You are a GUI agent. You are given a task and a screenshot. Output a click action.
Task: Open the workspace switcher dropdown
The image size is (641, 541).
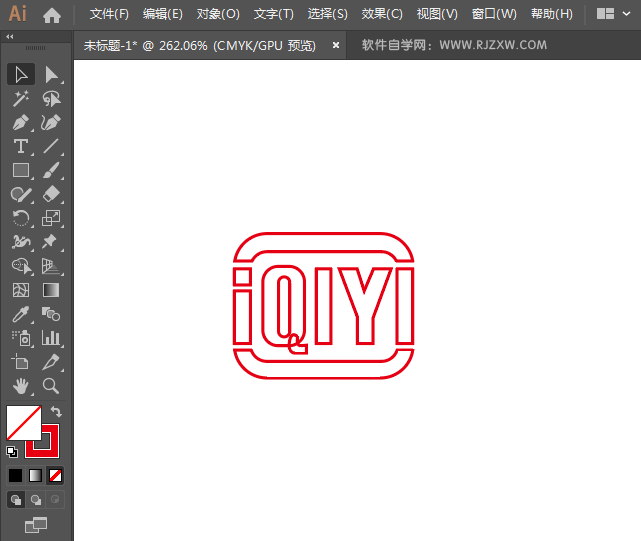(x=626, y=14)
